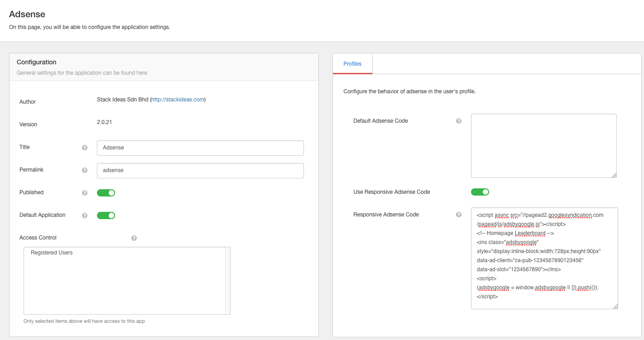Screen dimensions: 644x340
Task: Click the Responsive Adsense Code textarea
Action: (x=544, y=258)
